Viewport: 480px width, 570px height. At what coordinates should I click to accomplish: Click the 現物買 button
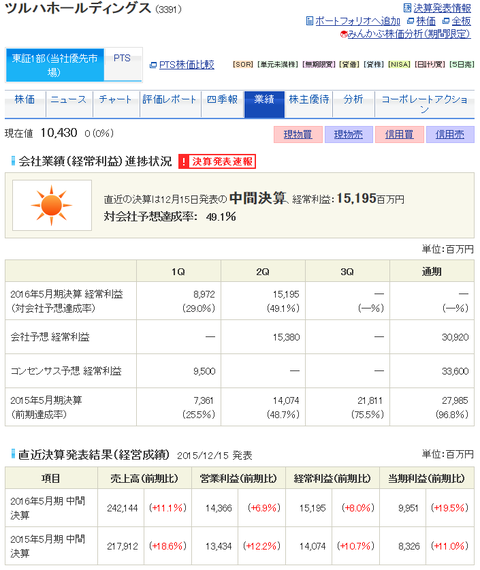pyautogui.click(x=298, y=135)
